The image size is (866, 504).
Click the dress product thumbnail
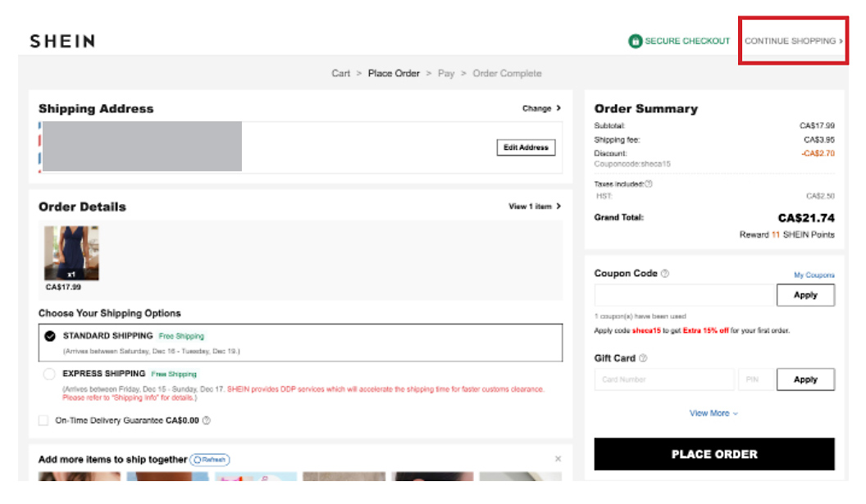[71, 253]
